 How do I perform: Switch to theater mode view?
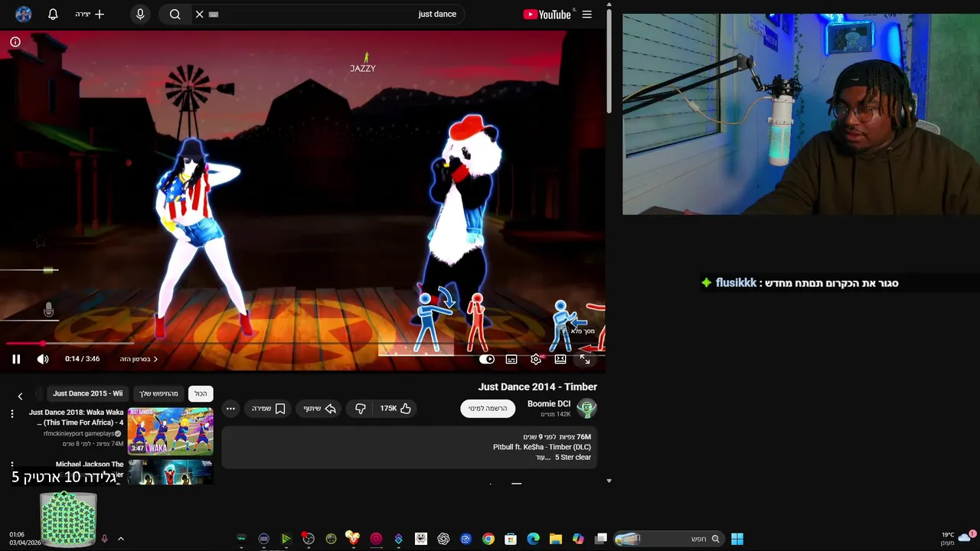pyautogui.click(x=560, y=359)
